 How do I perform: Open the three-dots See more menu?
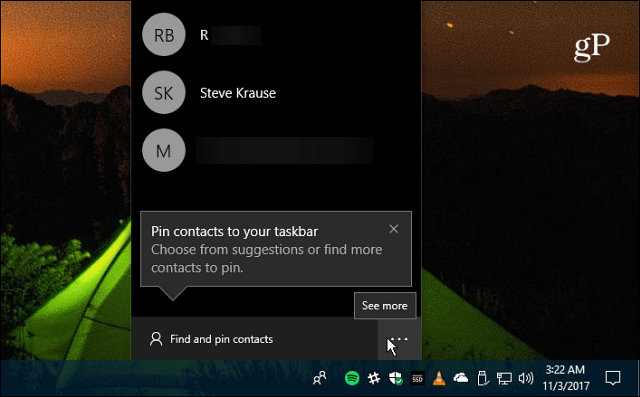399,339
